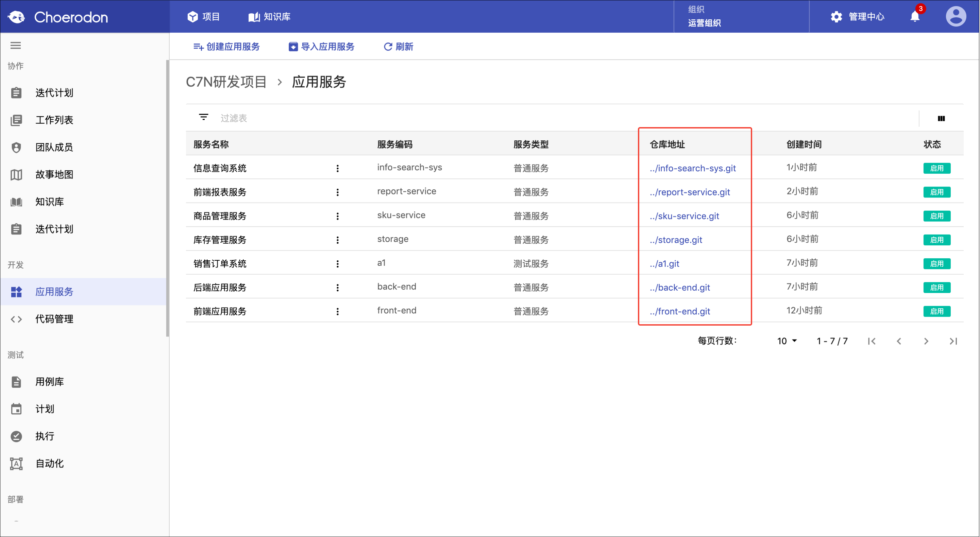Click the 导入应用服务 button
980x537 pixels.
(321, 47)
